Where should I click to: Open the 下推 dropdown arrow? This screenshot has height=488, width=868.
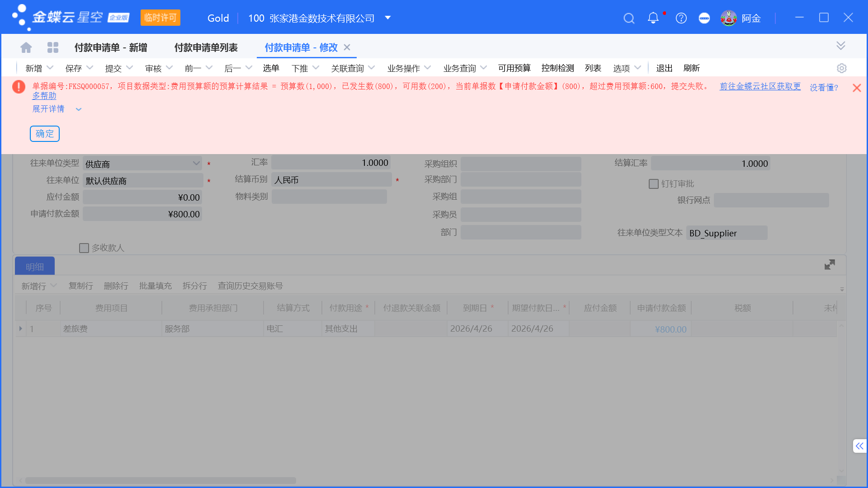(x=316, y=68)
